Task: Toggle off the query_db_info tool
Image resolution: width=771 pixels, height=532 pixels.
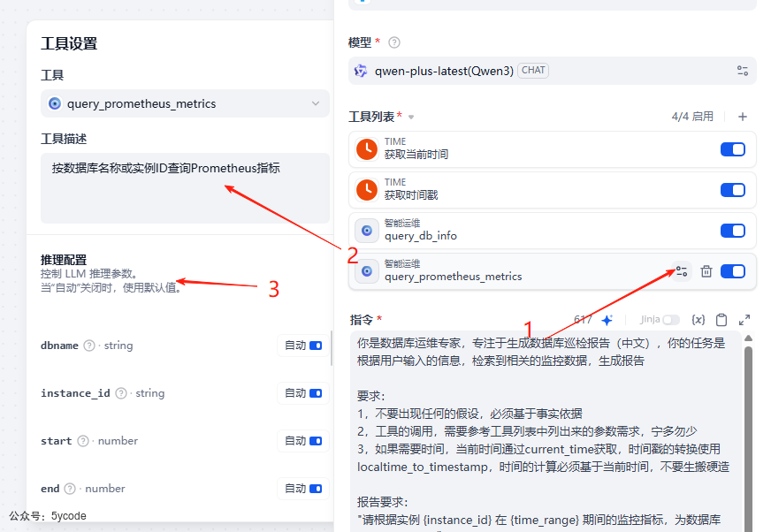Action: [x=733, y=231]
